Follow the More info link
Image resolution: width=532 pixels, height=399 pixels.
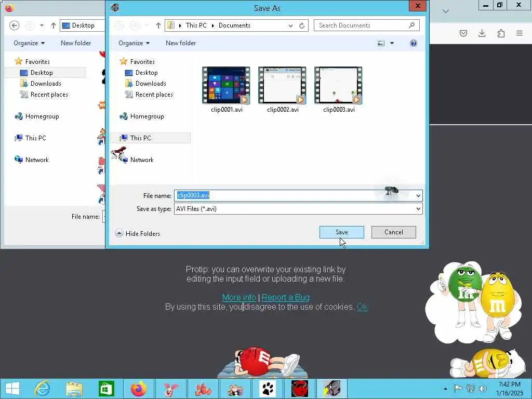click(239, 298)
